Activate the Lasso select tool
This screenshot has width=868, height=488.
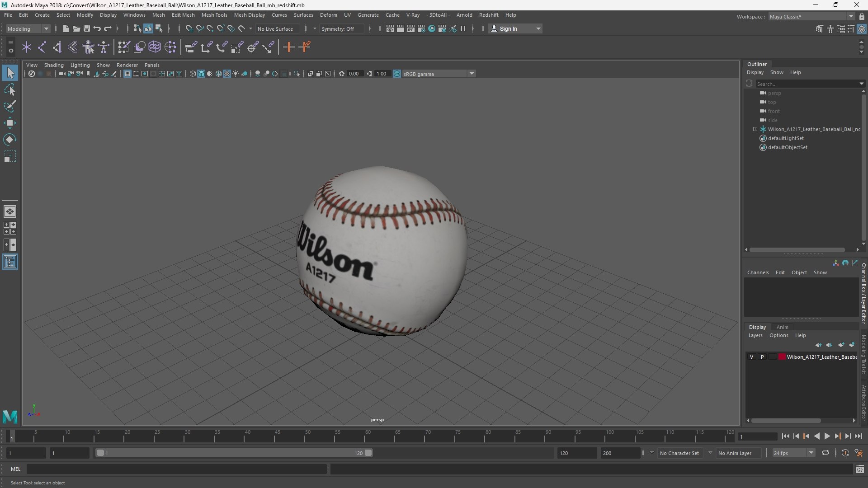click(10, 89)
